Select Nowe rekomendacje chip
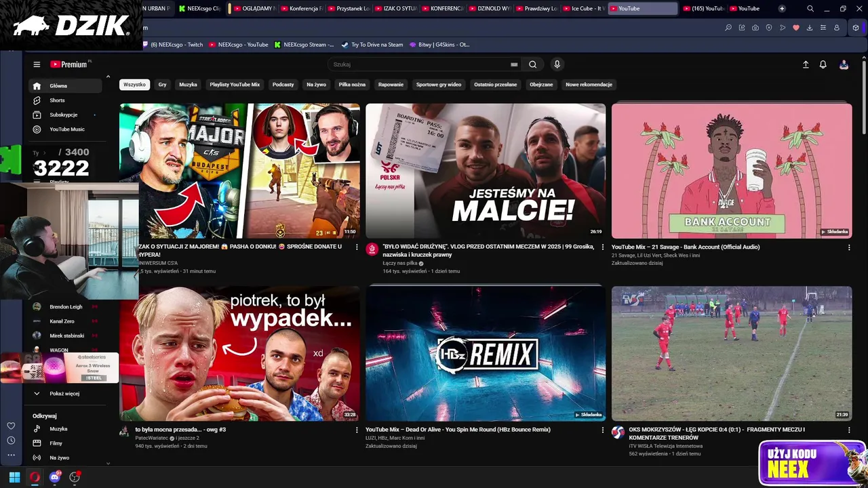 [x=589, y=85]
